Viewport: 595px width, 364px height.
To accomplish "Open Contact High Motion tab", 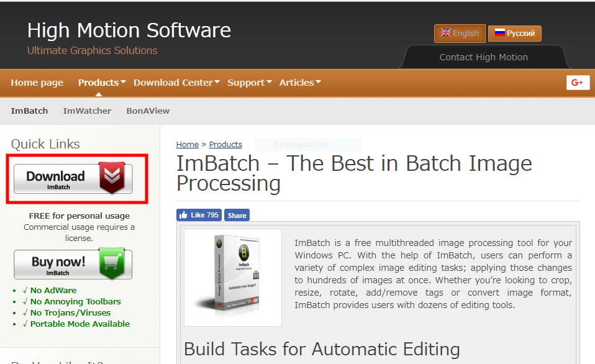I will pyautogui.click(x=483, y=57).
